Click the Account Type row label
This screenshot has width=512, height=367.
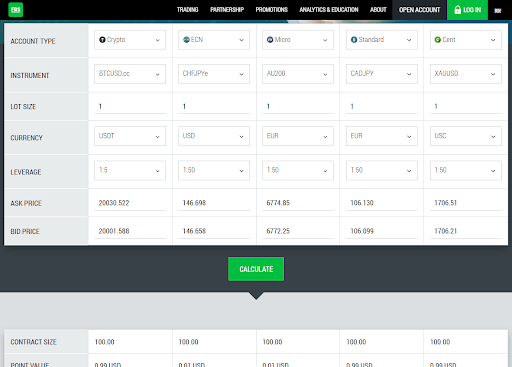point(33,41)
